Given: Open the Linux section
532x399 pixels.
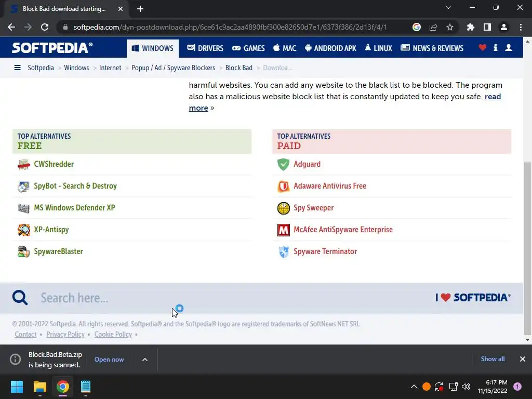Looking at the screenshot, I should point(378,48).
